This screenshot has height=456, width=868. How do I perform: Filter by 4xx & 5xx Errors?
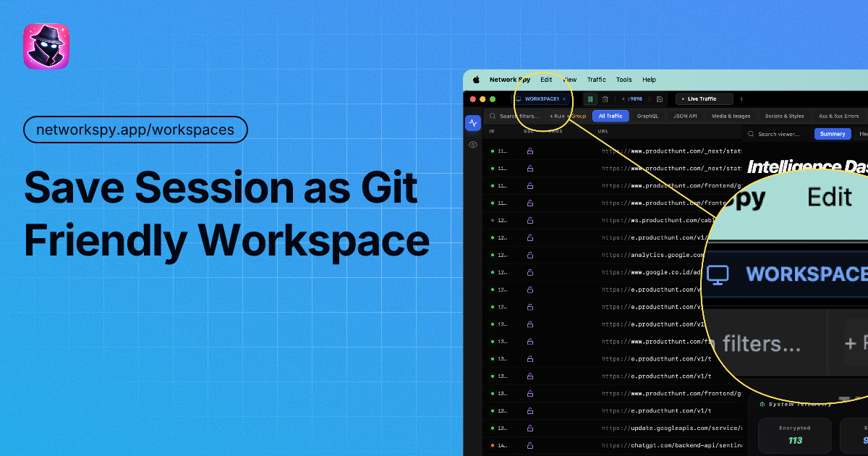point(839,116)
